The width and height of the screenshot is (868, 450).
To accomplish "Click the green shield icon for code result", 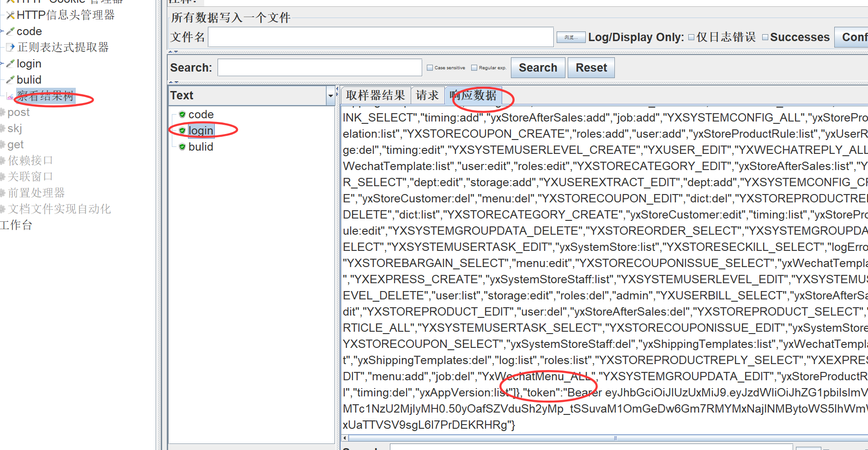I will (182, 114).
